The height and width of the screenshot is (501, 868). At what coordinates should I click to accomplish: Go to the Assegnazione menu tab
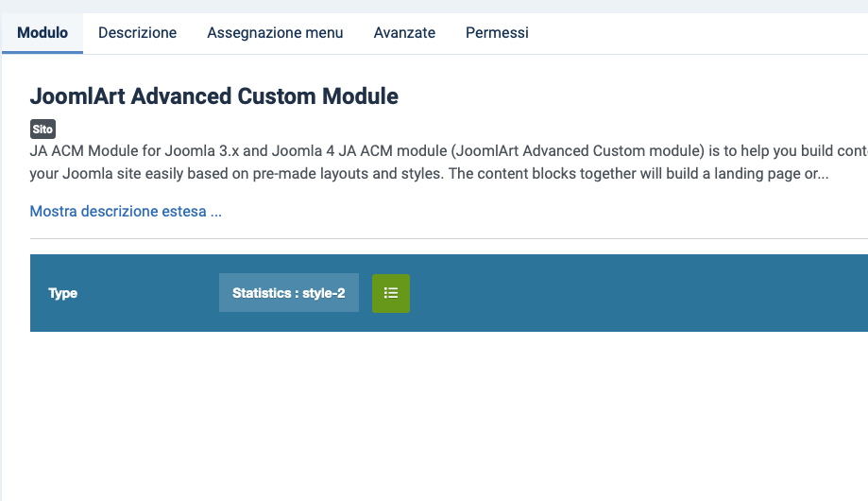tap(275, 32)
